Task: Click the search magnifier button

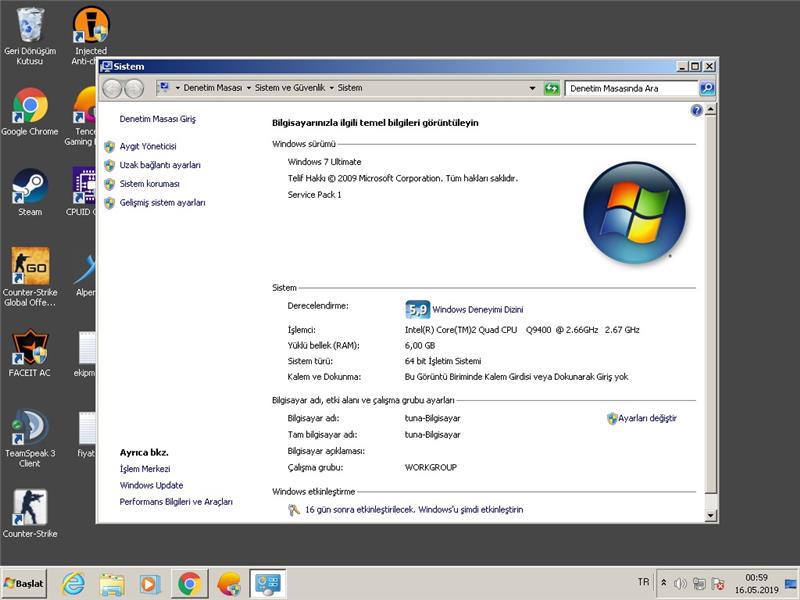Action: 707,88
